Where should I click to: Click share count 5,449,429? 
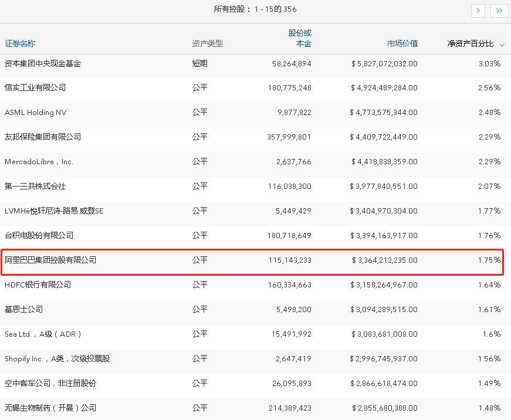click(x=293, y=211)
